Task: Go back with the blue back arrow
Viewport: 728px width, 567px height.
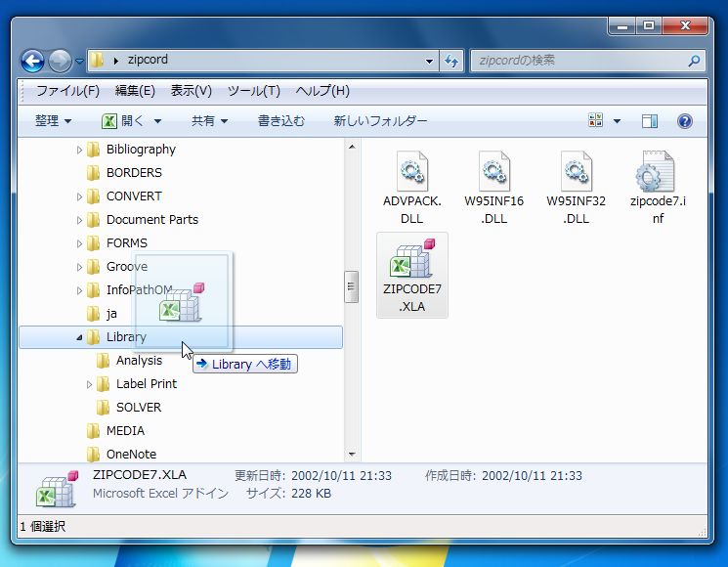Action: [x=32, y=61]
